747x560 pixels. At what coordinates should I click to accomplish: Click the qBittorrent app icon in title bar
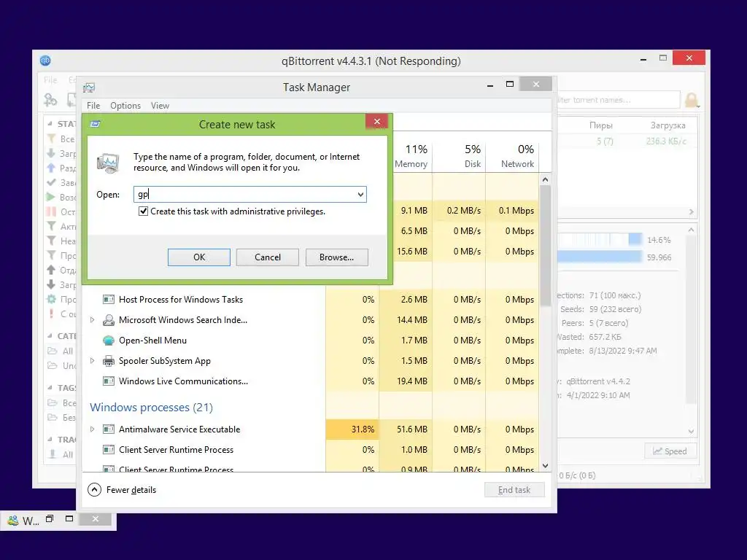click(45, 61)
